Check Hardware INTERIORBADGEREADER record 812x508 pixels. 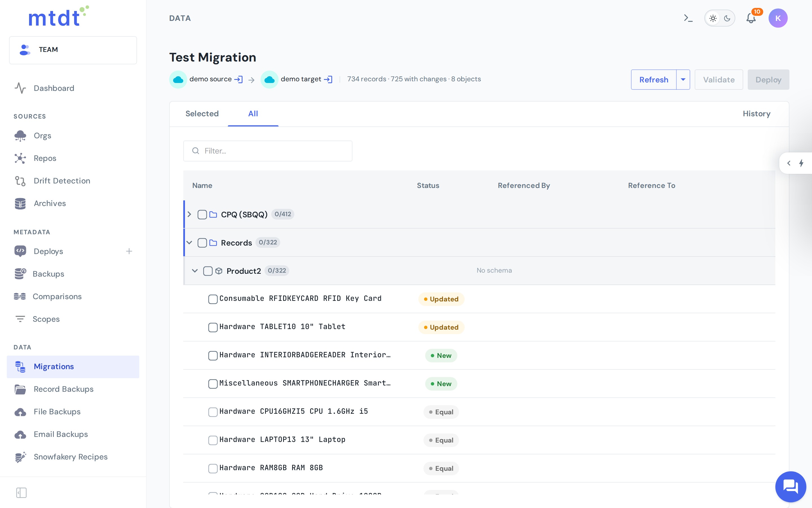pyautogui.click(x=213, y=356)
